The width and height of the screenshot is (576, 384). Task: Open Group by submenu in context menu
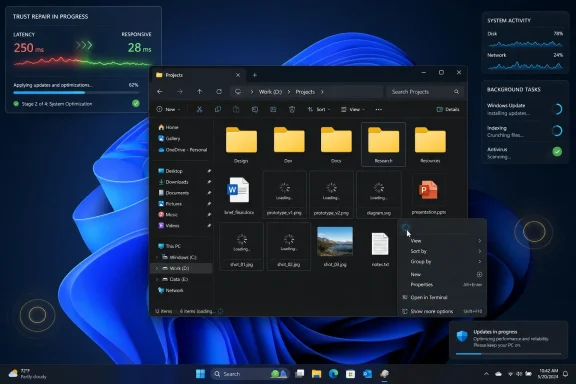pos(442,262)
